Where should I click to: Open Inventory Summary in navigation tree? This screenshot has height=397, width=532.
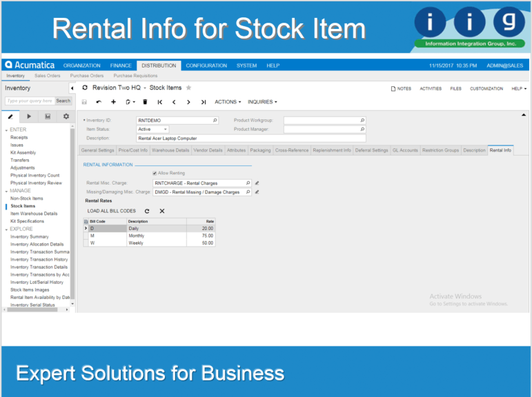30,236
